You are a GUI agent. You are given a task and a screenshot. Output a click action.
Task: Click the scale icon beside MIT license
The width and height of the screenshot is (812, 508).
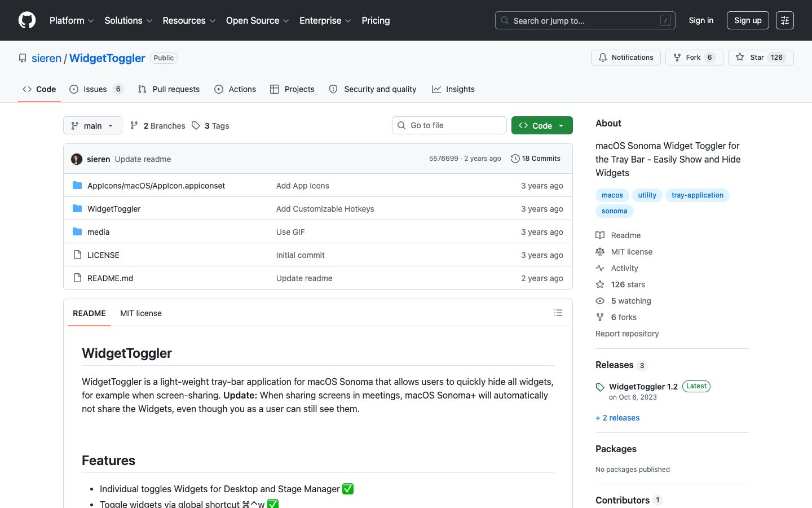pyautogui.click(x=600, y=252)
